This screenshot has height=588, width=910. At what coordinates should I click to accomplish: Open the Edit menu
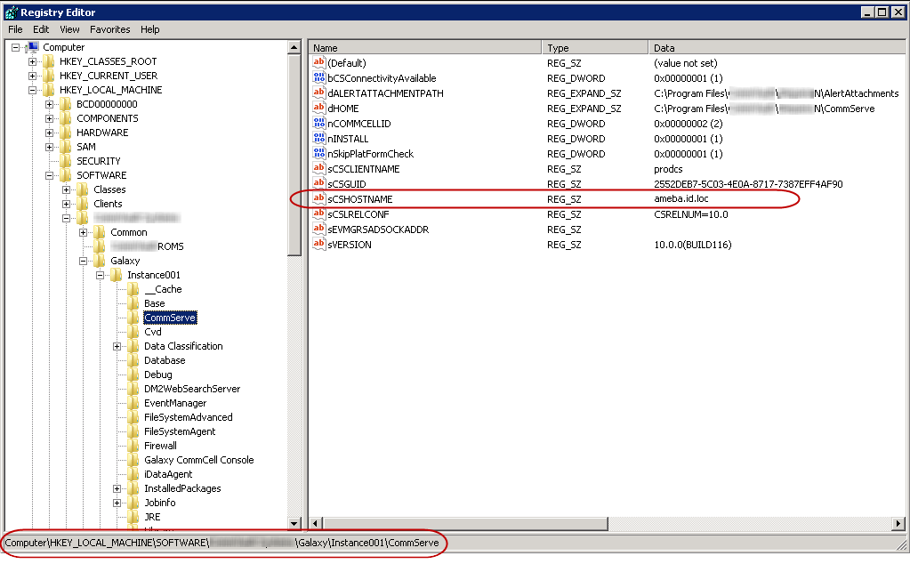[41, 29]
